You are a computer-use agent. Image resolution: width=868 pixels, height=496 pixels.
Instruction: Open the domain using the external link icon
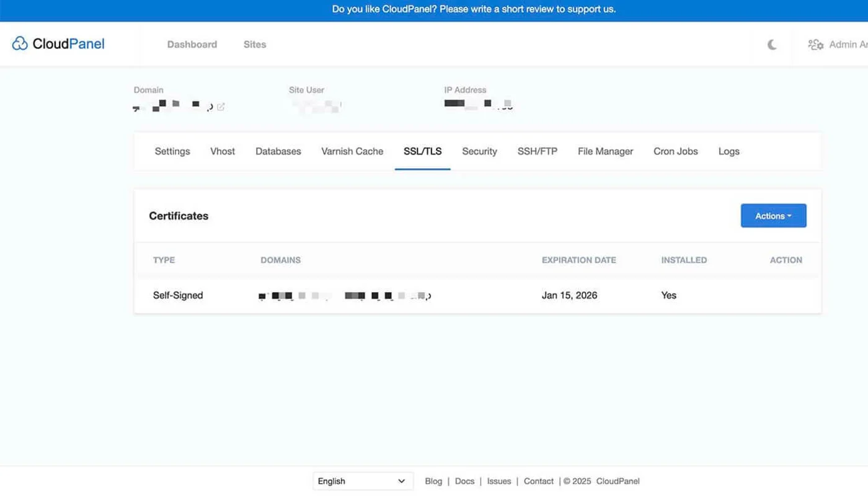click(x=221, y=107)
